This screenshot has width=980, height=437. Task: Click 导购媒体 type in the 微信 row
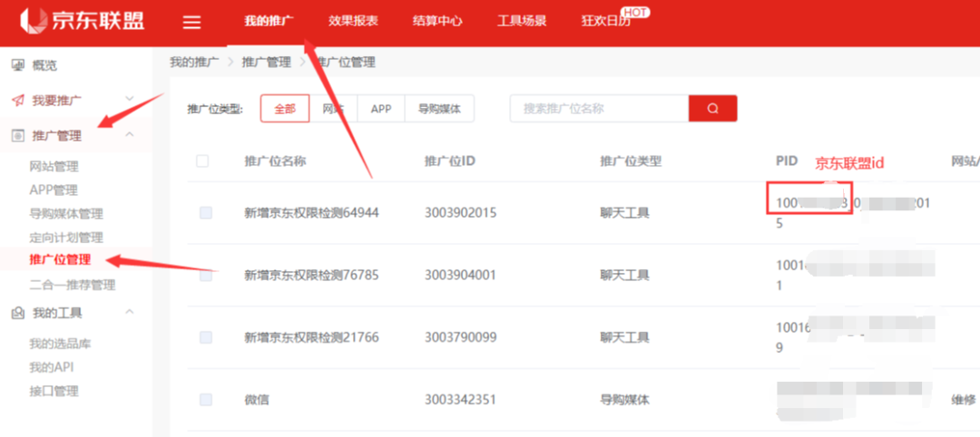pyautogui.click(x=624, y=400)
